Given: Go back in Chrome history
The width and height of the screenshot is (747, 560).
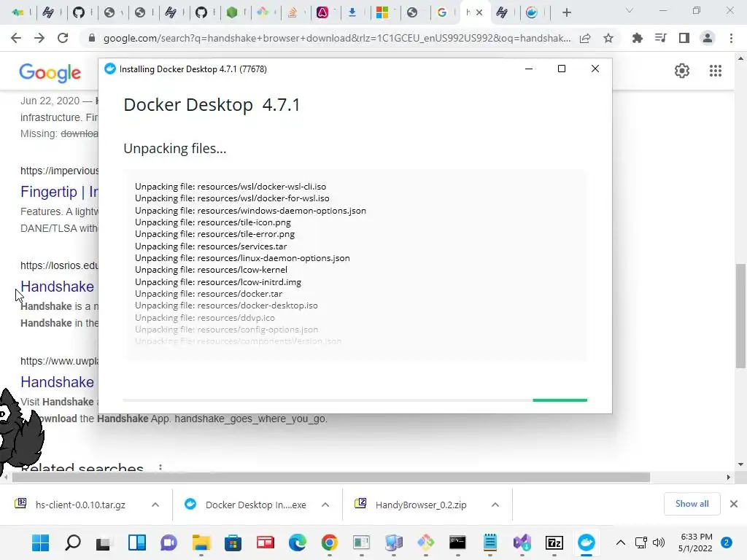Looking at the screenshot, I should pyautogui.click(x=16, y=38).
